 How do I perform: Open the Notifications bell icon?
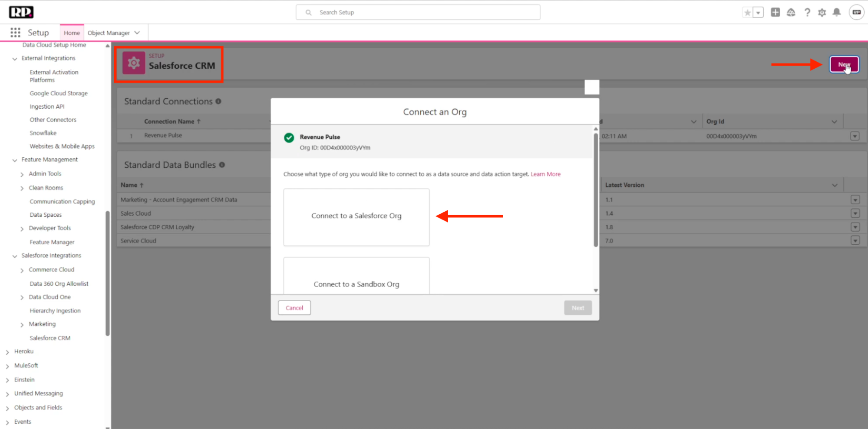point(837,13)
